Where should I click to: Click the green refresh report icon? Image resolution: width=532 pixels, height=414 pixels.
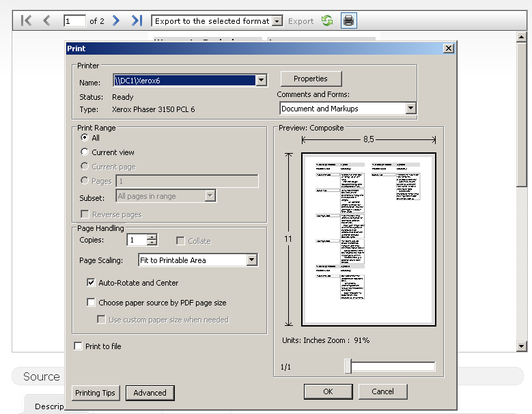coord(327,20)
